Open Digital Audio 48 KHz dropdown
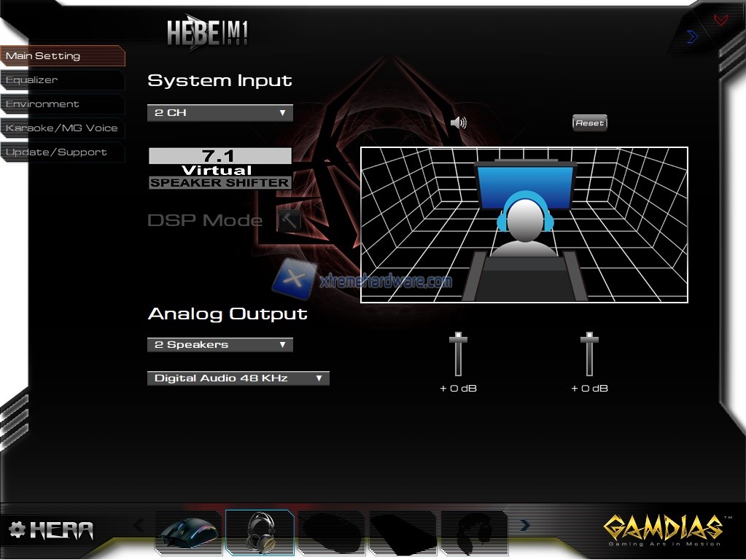Viewport: 746px width, 560px height. tap(238, 378)
